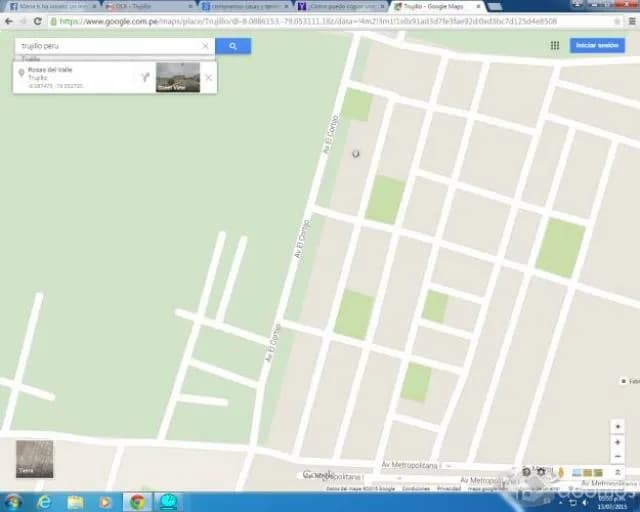The image size is (640, 512).
Task: Zoom out of the map
Action: [617, 456]
